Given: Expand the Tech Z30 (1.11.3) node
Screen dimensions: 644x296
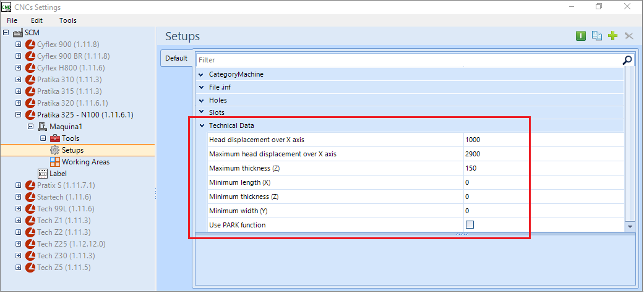Looking at the screenshot, I should (x=18, y=256).
